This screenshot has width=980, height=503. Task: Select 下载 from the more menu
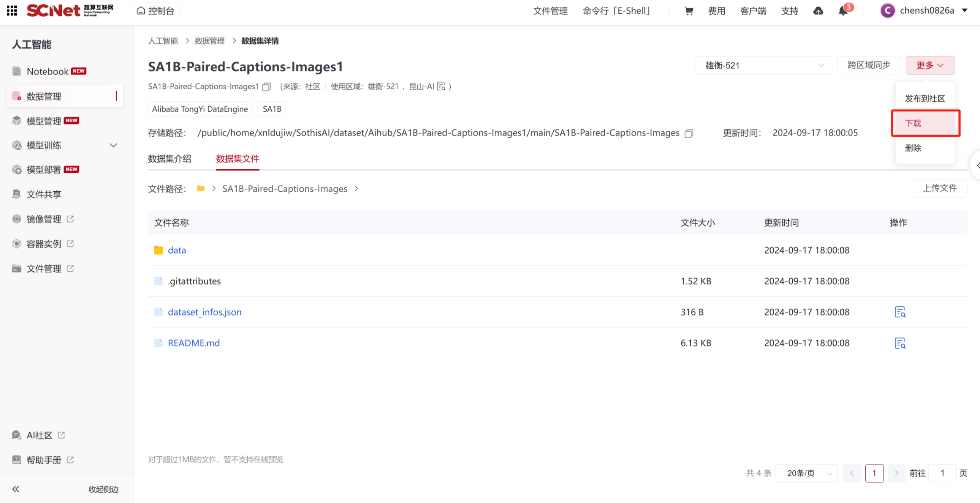point(925,123)
